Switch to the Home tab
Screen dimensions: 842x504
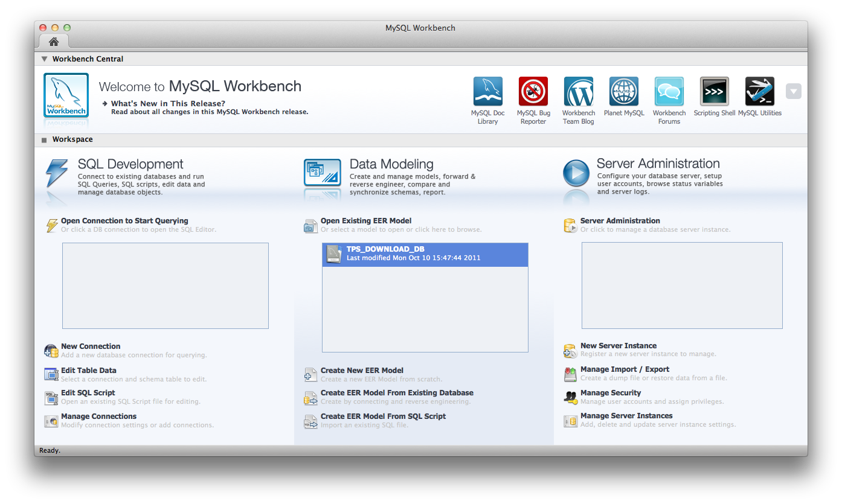(x=54, y=42)
